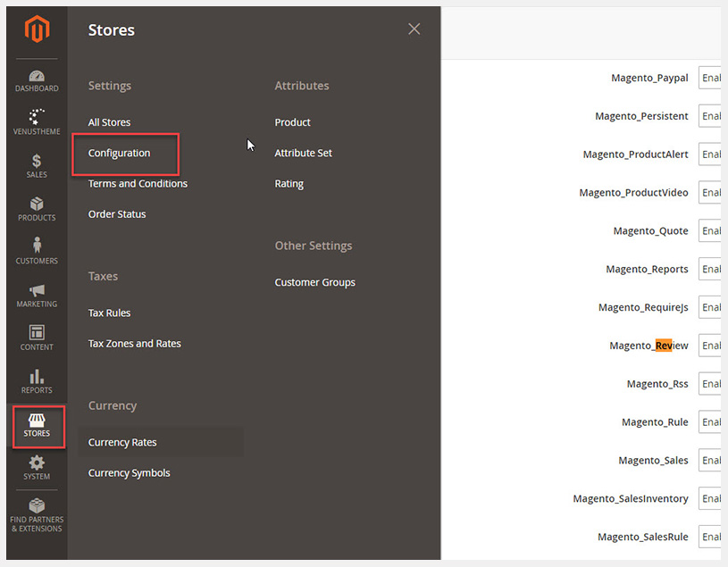Open the Magento_Rss enable dropdown
Image resolution: width=728 pixels, height=567 pixels.
point(710,384)
